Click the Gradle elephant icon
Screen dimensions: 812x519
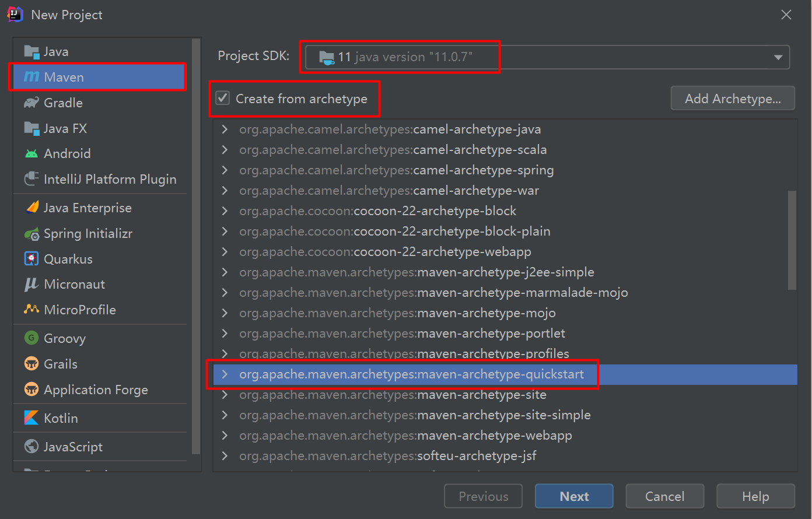(x=32, y=103)
